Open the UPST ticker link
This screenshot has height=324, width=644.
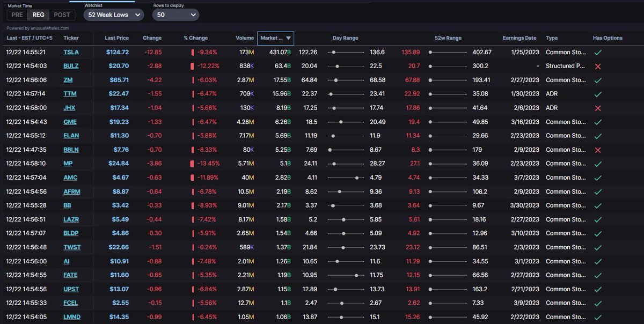pos(71,289)
